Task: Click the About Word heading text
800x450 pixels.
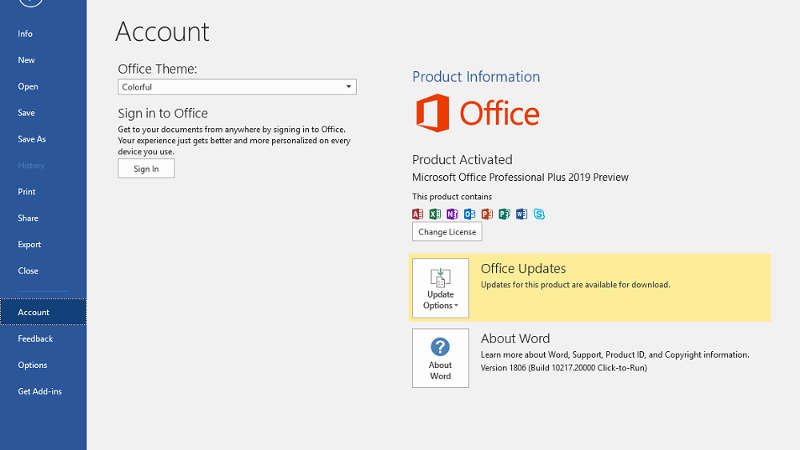Action: point(515,338)
